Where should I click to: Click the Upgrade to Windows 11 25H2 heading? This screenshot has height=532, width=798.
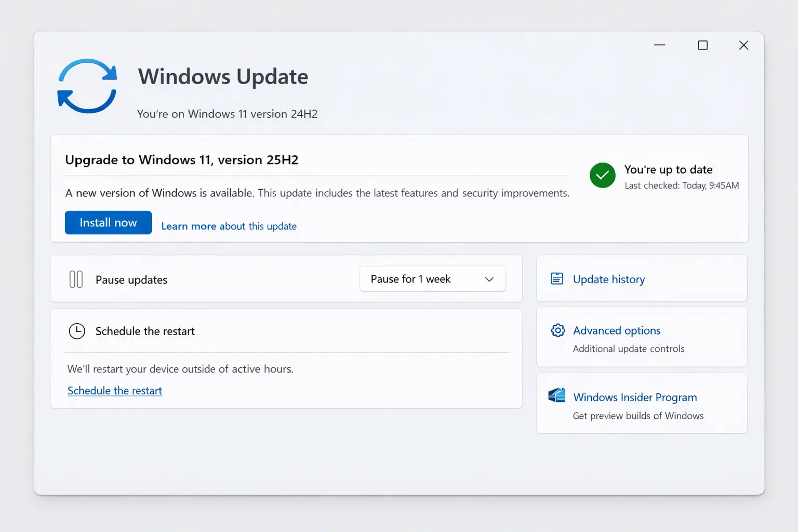pos(182,160)
